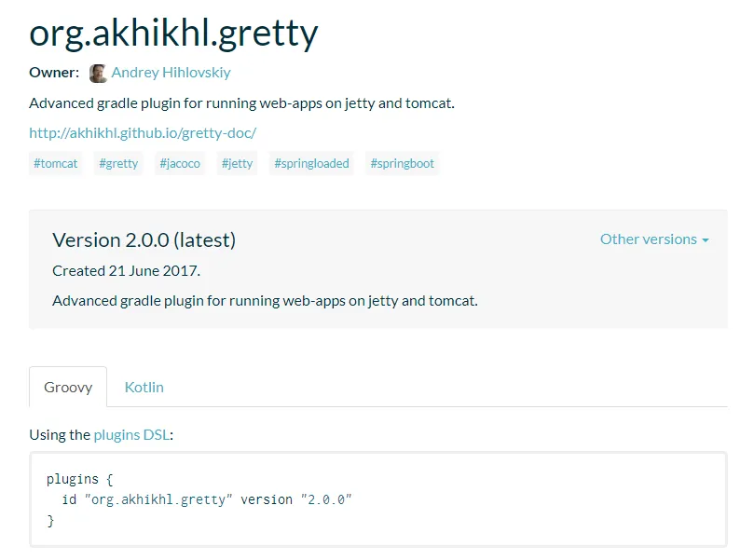Viewport: 754px width, 560px height.
Task: Open the #springboot tag
Action: pos(402,163)
